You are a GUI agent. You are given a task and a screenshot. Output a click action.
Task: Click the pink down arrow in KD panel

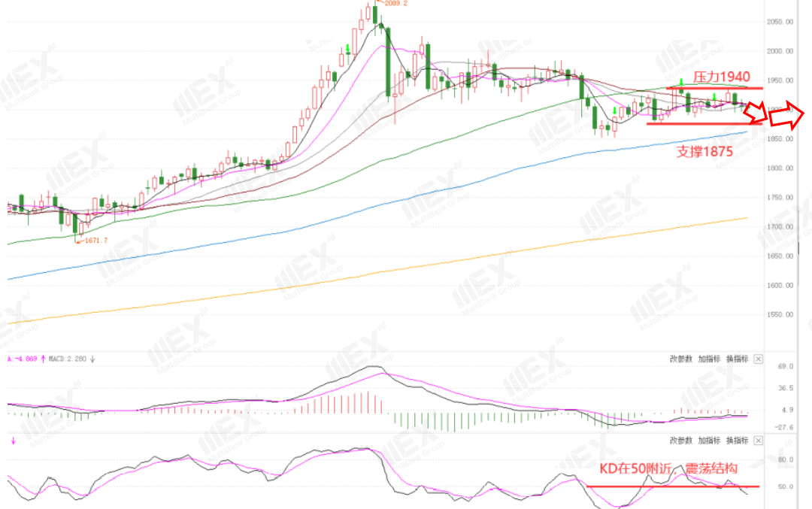point(13,441)
